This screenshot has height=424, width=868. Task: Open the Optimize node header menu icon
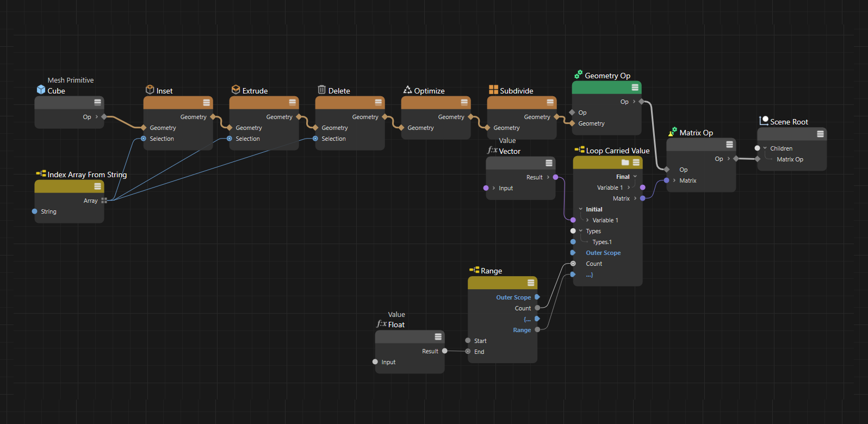[x=464, y=102]
